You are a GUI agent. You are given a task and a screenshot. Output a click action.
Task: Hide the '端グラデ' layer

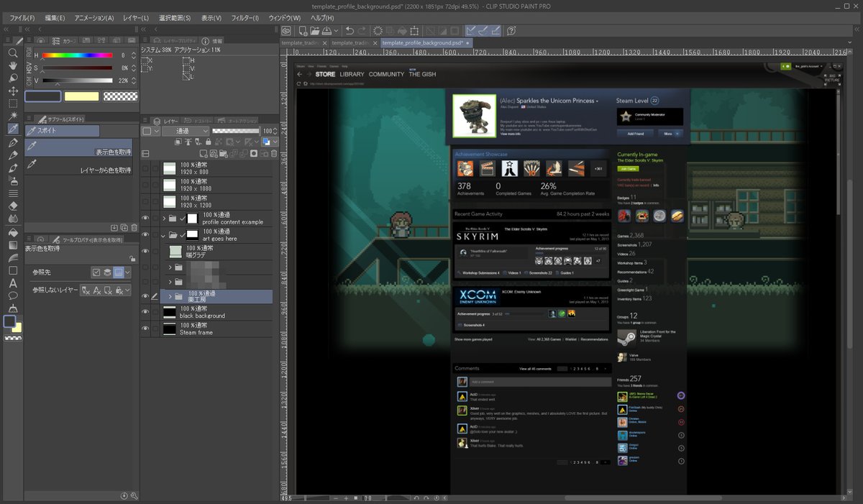click(146, 252)
